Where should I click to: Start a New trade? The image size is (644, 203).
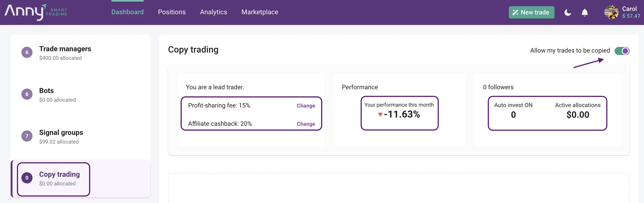pyautogui.click(x=531, y=12)
